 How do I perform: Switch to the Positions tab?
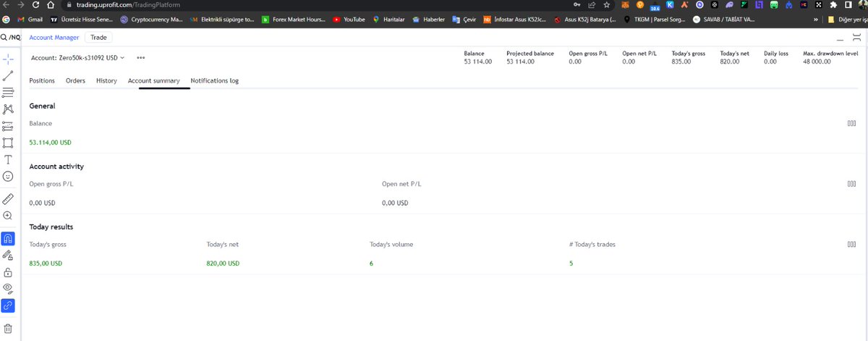[x=42, y=81]
